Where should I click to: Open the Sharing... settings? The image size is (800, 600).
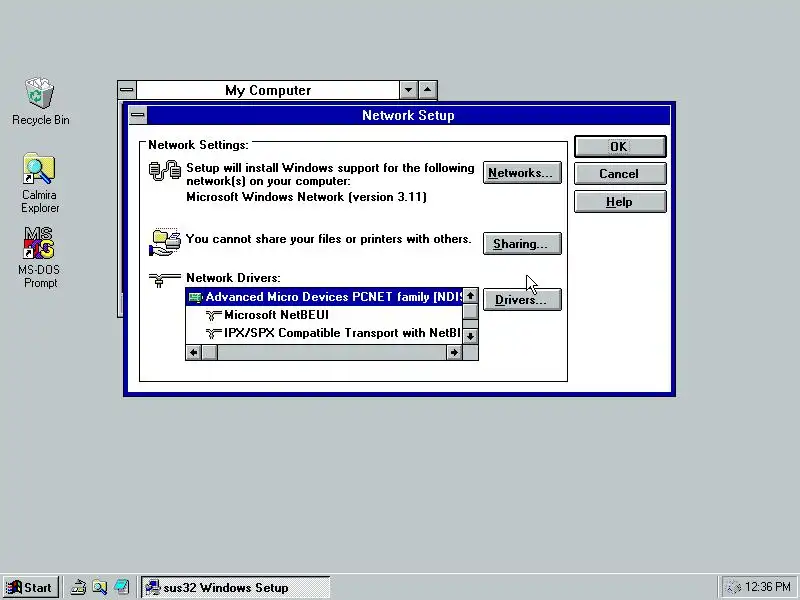coord(522,244)
